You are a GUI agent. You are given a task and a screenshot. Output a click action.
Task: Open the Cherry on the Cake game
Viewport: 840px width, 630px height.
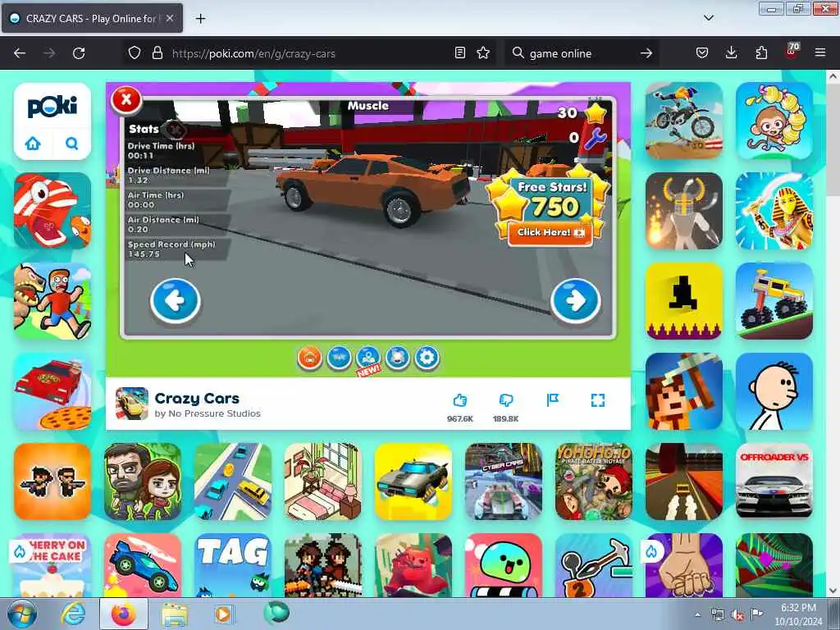[52, 564]
